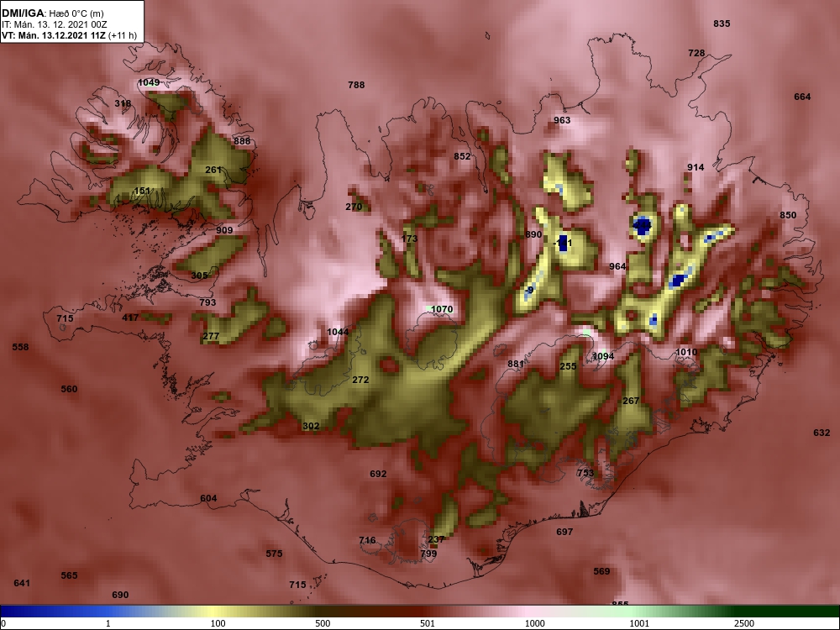Viewport: 840px width, 630px height.
Task: Click the map value '641'
Action: click(x=22, y=584)
